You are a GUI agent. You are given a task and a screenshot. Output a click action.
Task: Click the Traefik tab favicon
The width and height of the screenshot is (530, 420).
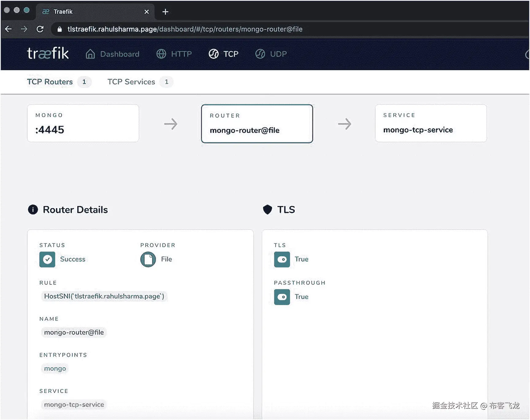click(46, 12)
